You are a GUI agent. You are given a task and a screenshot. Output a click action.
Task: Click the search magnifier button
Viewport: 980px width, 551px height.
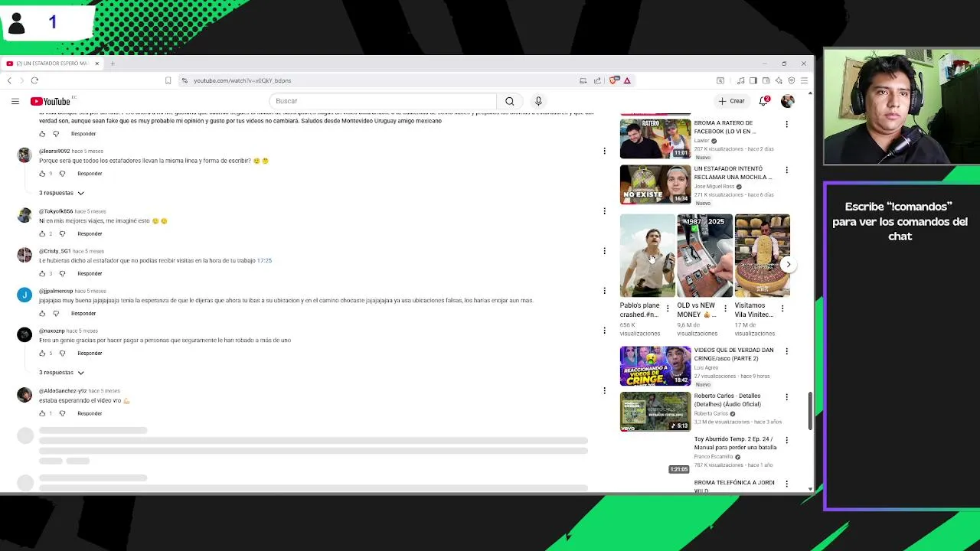point(509,101)
